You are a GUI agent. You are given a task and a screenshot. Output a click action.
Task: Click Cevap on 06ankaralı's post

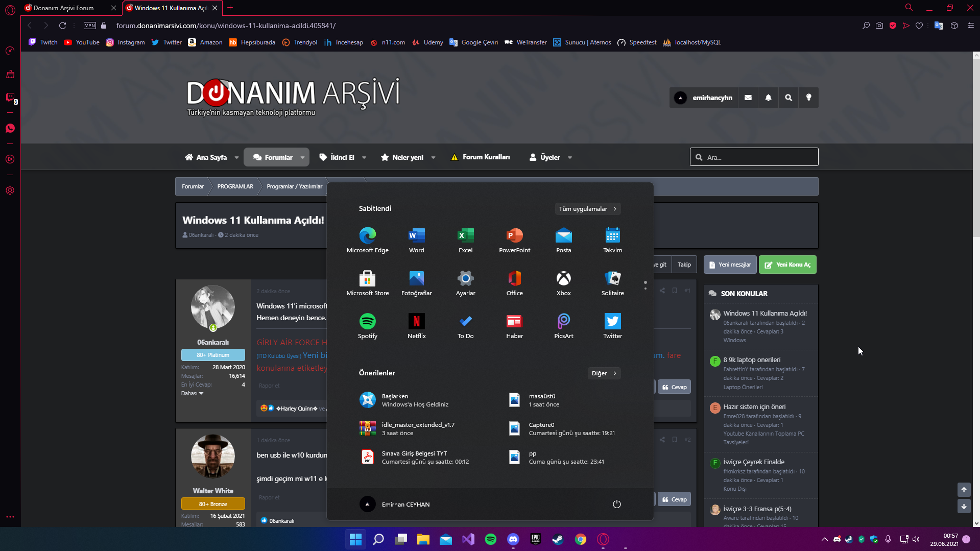coord(674,387)
